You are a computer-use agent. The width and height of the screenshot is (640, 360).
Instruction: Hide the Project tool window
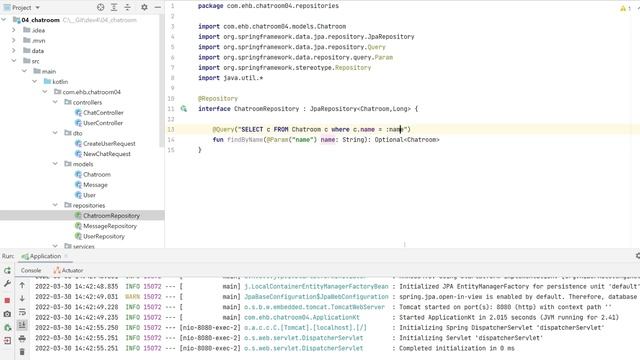158,7
